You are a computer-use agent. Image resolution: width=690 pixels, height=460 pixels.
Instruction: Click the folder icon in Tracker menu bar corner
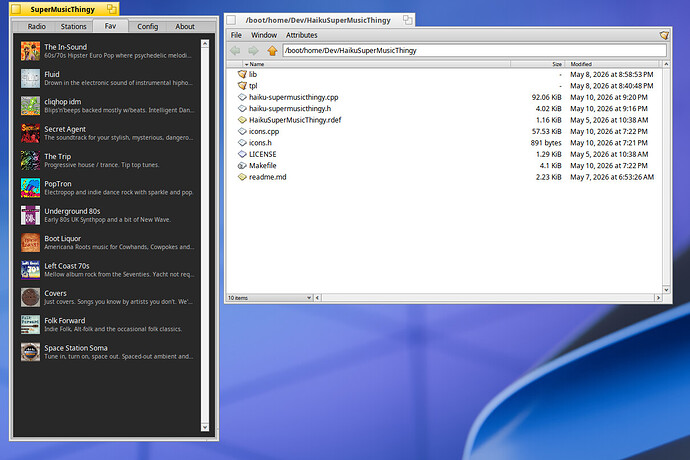coord(664,35)
